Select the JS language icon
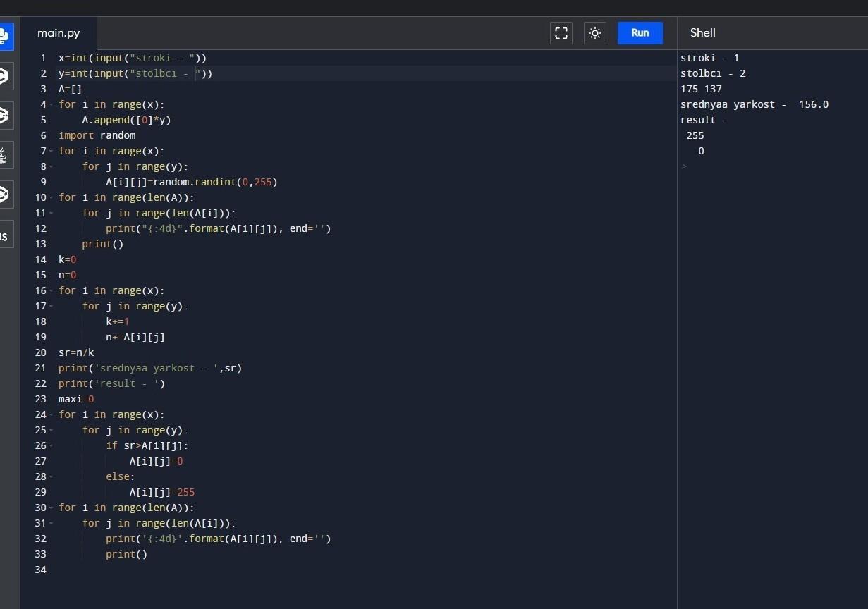Image resolution: width=868 pixels, height=609 pixels. (4, 235)
